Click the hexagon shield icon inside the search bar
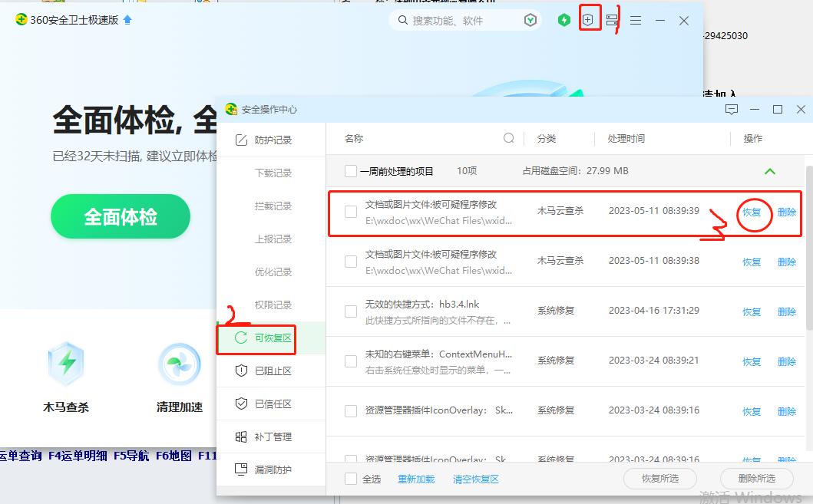 tap(530, 20)
